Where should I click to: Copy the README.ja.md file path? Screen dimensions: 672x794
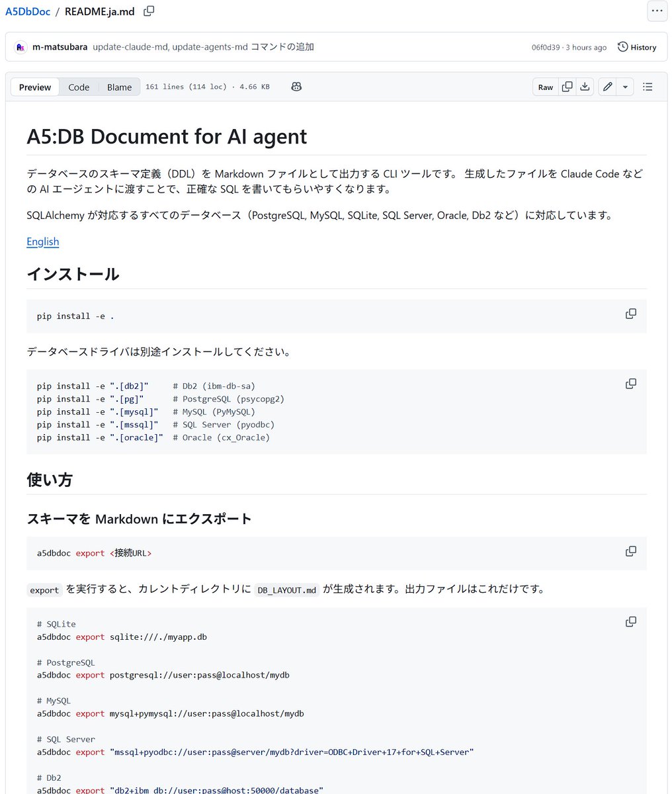click(149, 11)
